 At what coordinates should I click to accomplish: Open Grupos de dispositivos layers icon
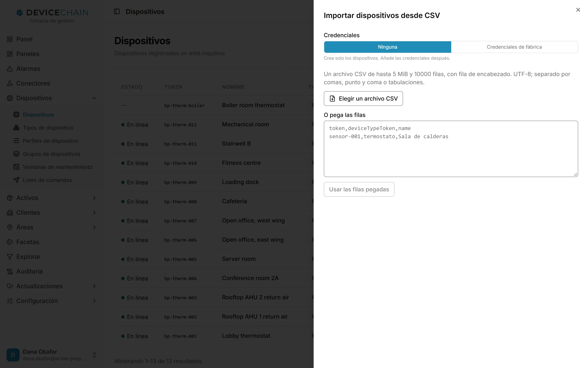click(16, 154)
